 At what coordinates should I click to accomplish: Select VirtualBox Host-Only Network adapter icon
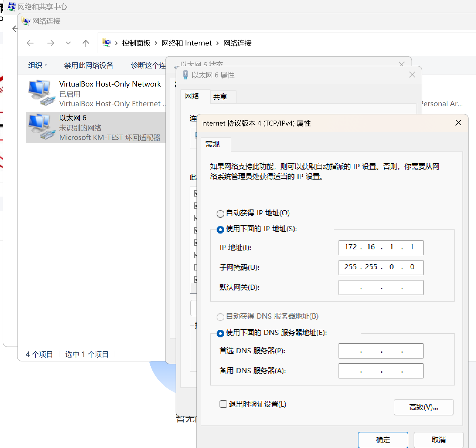click(42, 93)
